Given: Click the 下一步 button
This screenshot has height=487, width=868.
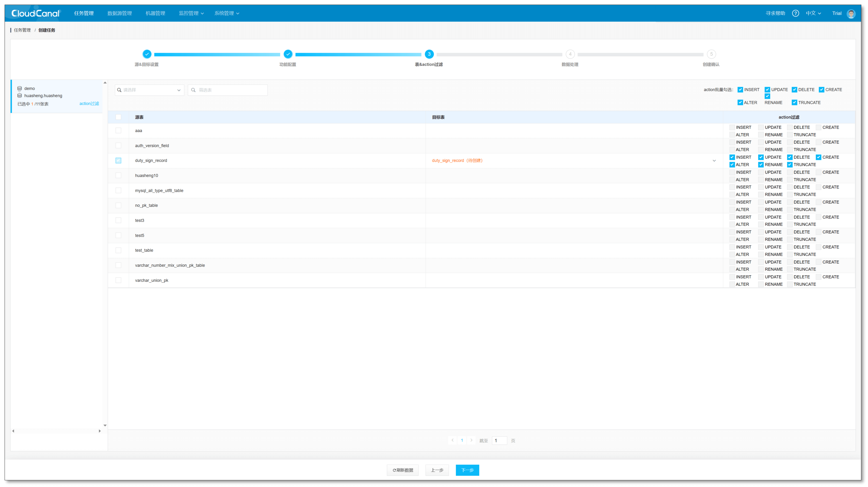Looking at the screenshot, I should tap(467, 470).
